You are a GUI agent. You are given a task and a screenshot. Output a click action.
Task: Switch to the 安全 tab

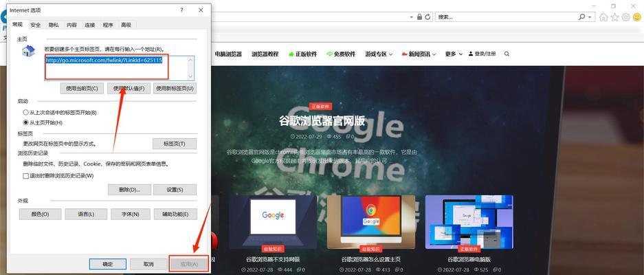(36, 25)
